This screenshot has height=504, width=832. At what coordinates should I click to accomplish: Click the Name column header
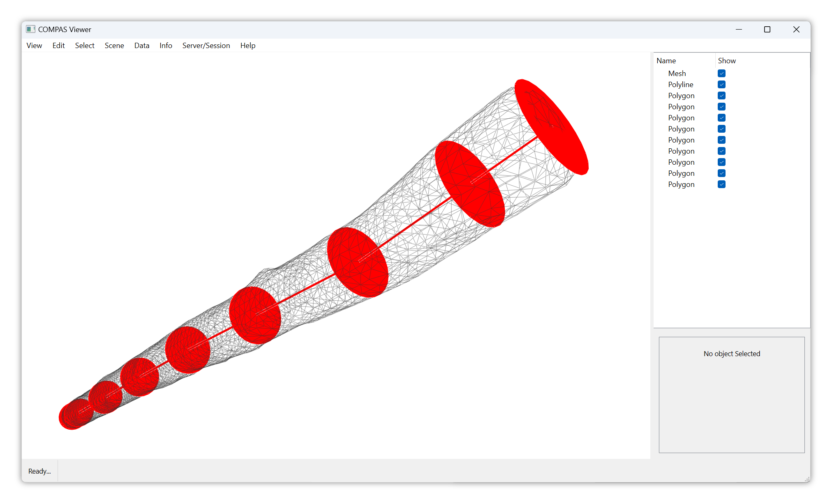666,60
